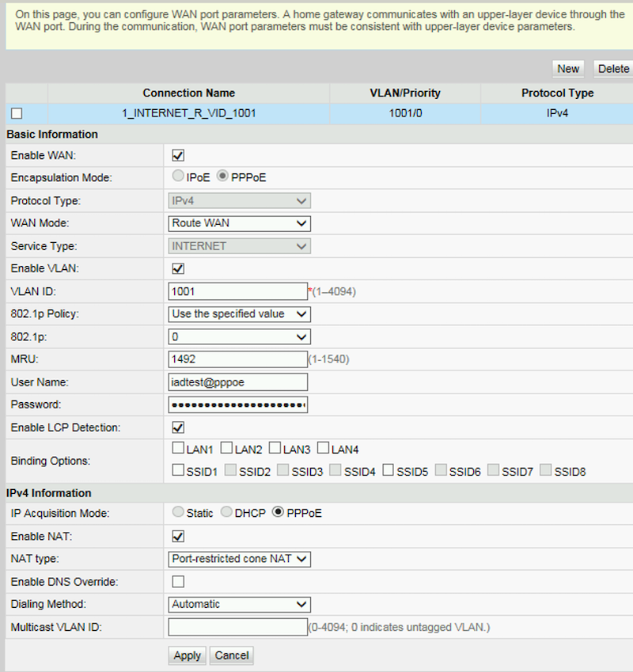Click the VLAN/Priority column header
This screenshot has width=633, height=672.
pos(405,93)
